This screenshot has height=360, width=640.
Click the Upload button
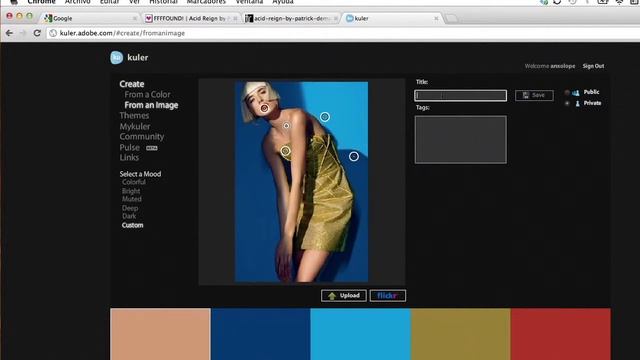point(344,296)
